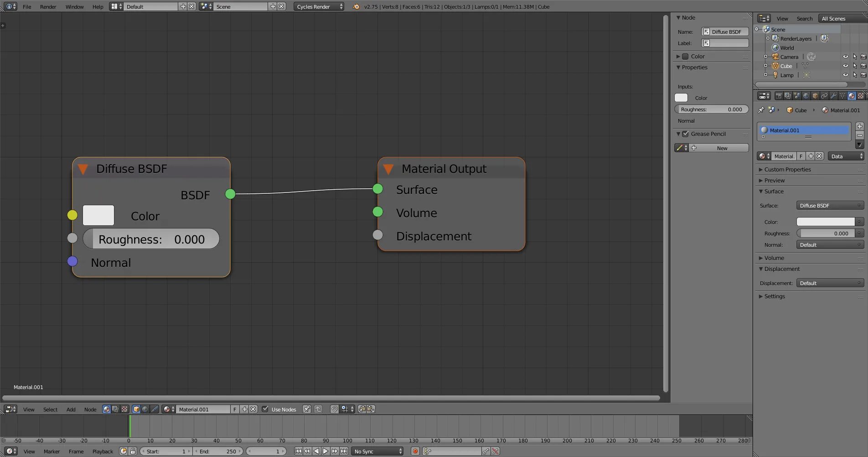Screen dimensions: 868x457
Task: Choose World shader type icon
Action: [x=145, y=409]
